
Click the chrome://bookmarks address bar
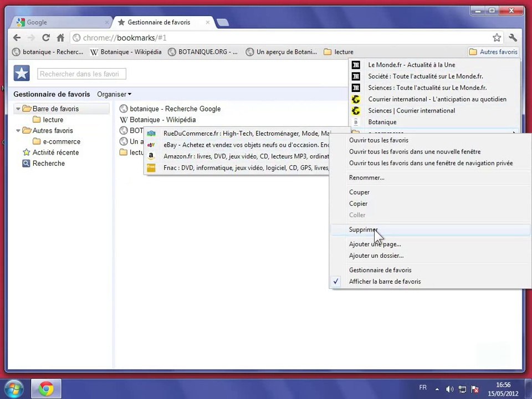[x=282, y=38]
